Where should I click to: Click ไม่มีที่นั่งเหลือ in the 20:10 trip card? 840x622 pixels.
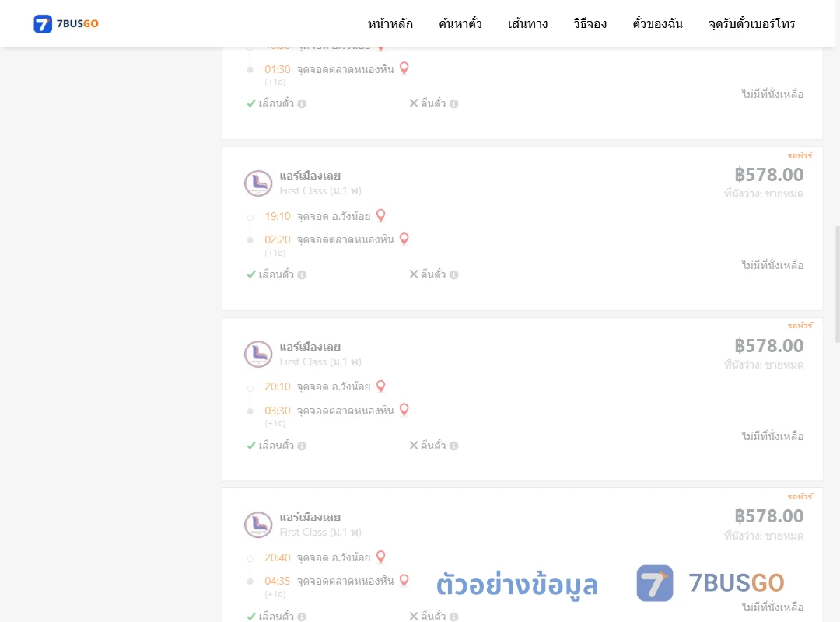click(x=772, y=435)
